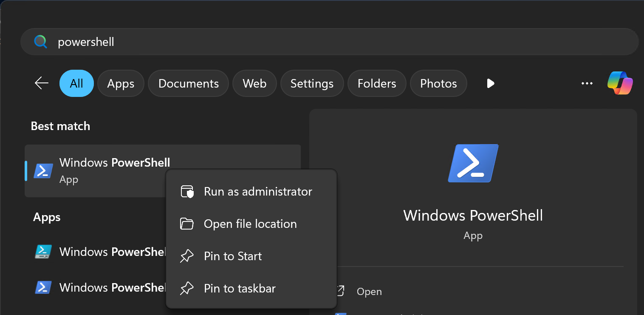Select Pin to taskbar
Screen dimensions: 644x315
coord(251,289)
